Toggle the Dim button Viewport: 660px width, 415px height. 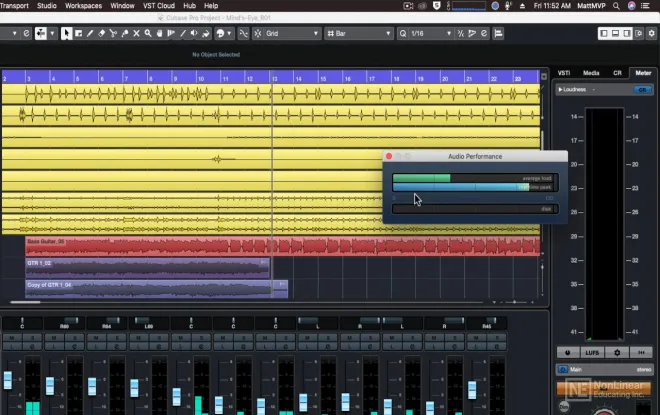tap(564, 406)
